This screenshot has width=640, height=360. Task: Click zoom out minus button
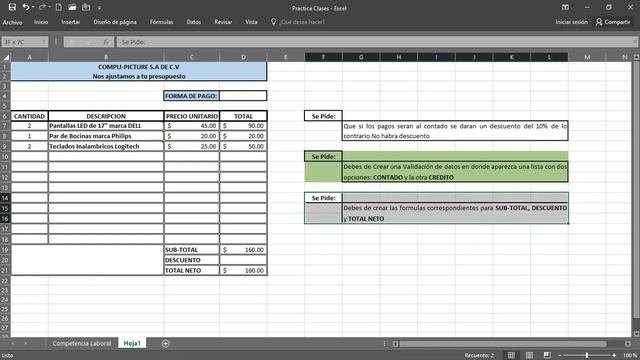point(560,356)
